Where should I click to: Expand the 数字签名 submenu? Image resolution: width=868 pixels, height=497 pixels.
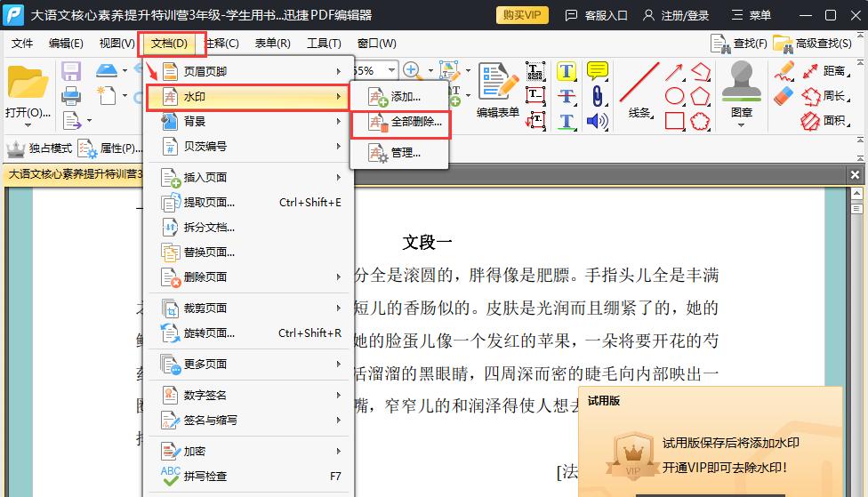(250, 395)
